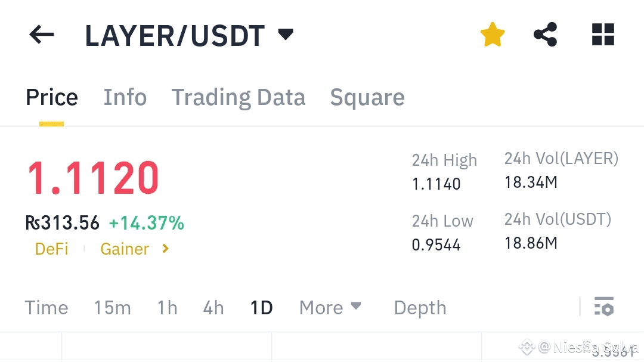Viewport: 644px width, 362px height.
Task: Select the 1h chart interval
Action: tap(168, 308)
